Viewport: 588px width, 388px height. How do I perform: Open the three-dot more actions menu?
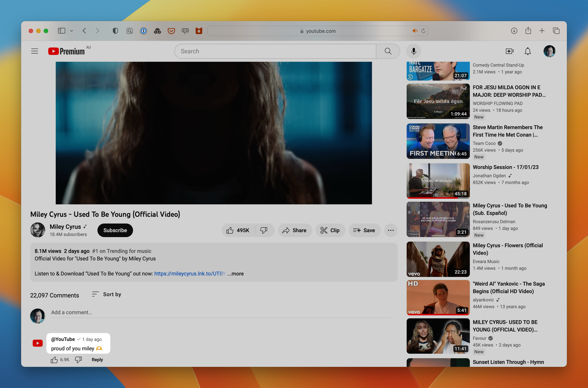[x=390, y=230]
